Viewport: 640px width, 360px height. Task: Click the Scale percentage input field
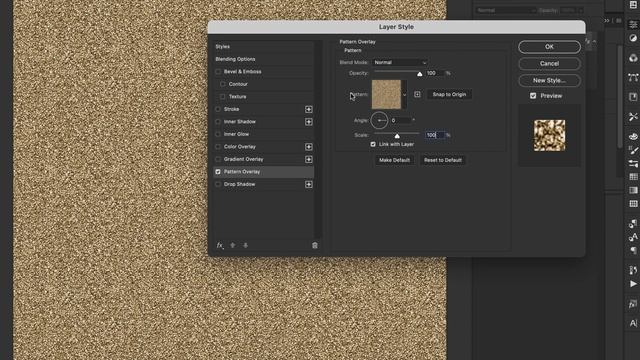coord(435,135)
